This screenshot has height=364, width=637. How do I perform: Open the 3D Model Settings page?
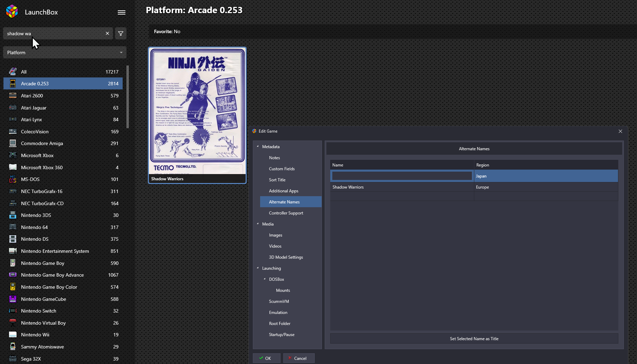click(x=286, y=257)
